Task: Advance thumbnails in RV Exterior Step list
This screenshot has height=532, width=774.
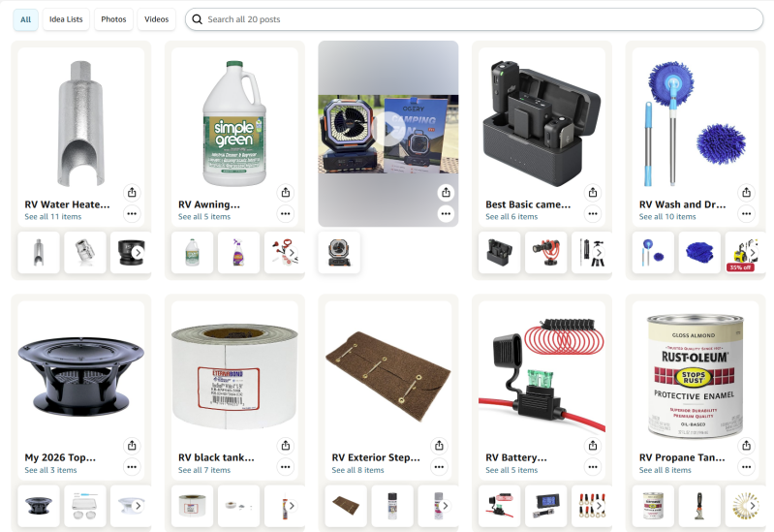Action: tap(446, 506)
